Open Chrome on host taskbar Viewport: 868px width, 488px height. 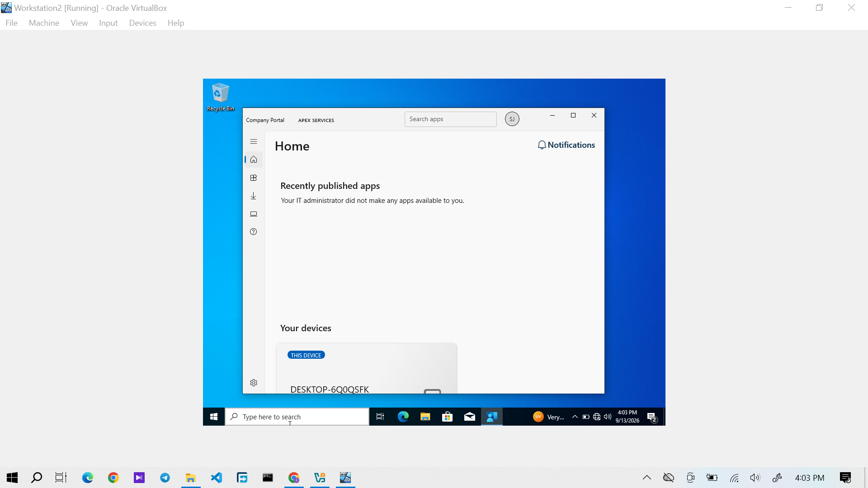[x=113, y=478]
